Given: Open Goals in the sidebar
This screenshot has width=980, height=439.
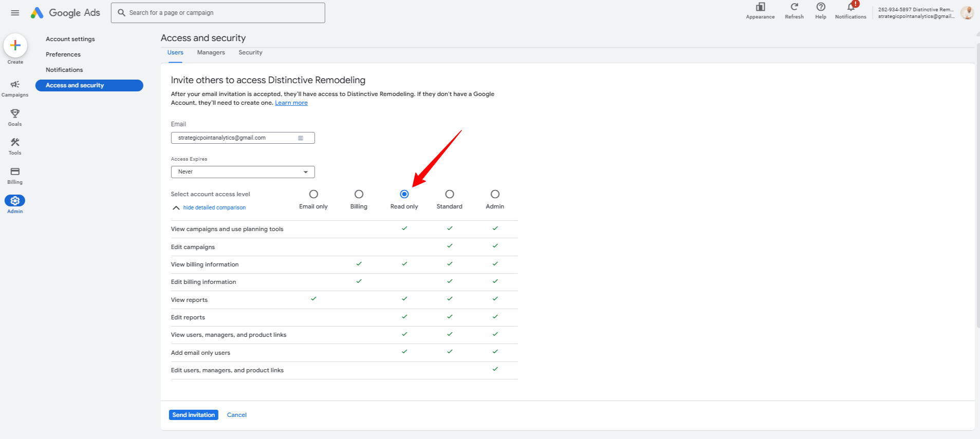Looking at the screenshot, I should (x=15, y=118).
